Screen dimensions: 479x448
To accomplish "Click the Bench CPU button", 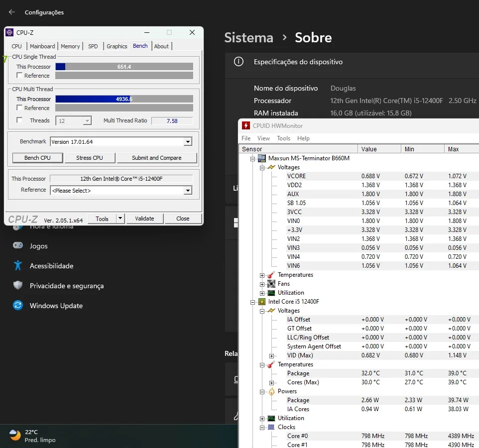I will pyautogui.click(x=37, y=158).
